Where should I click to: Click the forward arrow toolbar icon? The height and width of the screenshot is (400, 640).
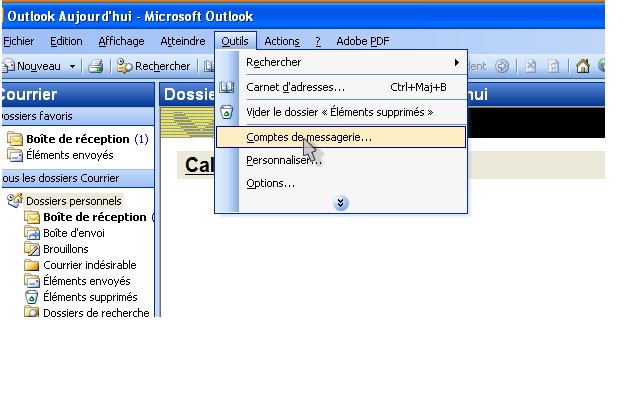502,66
